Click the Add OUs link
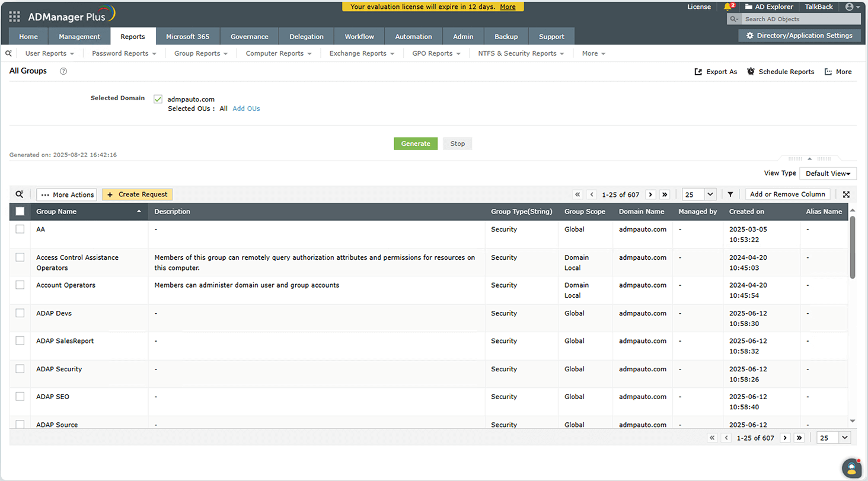Screen dimensions: 868x481 [x=246, y=109]
